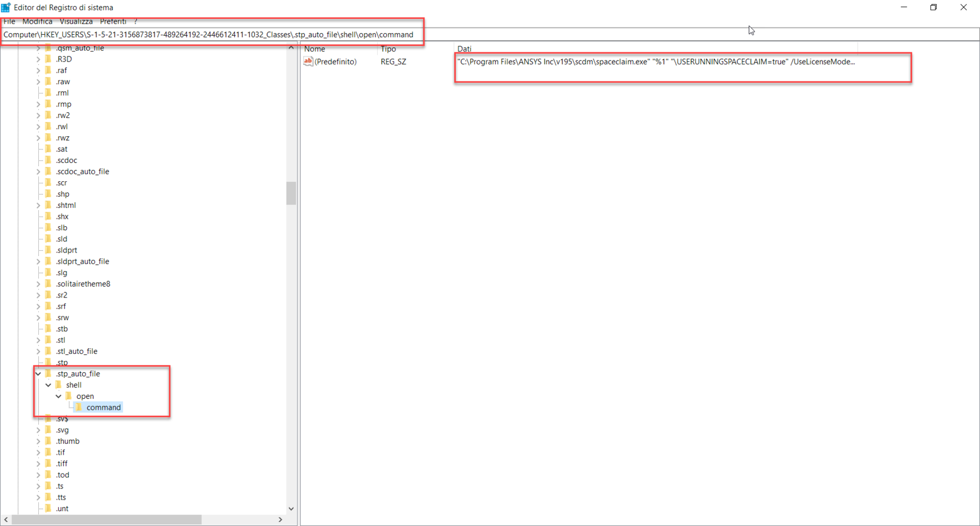Select the (Predefinito) value name
This screenshot has height=526, width=980.
(x=336, y=62)
